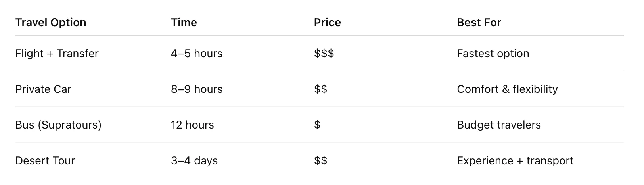The image size is (644, 185).
Task: Select the Bus (Supratours) cell
Action: tap(58, 125)
